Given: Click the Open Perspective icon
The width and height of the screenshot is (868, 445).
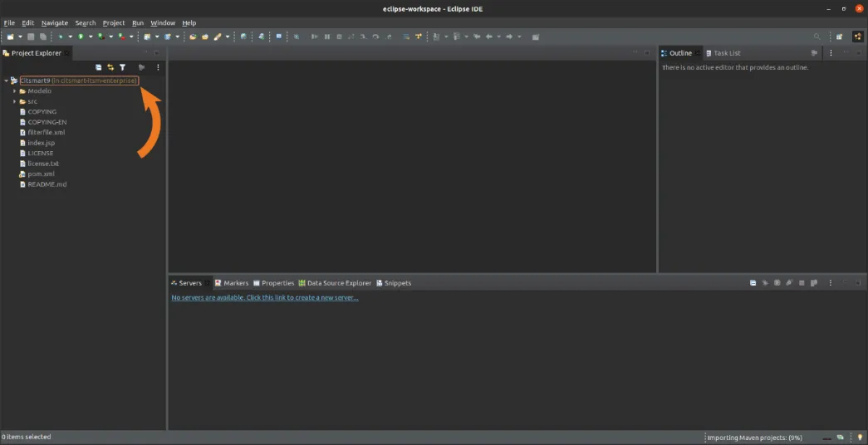Looking at the screenshot, I should coord(839,37).
